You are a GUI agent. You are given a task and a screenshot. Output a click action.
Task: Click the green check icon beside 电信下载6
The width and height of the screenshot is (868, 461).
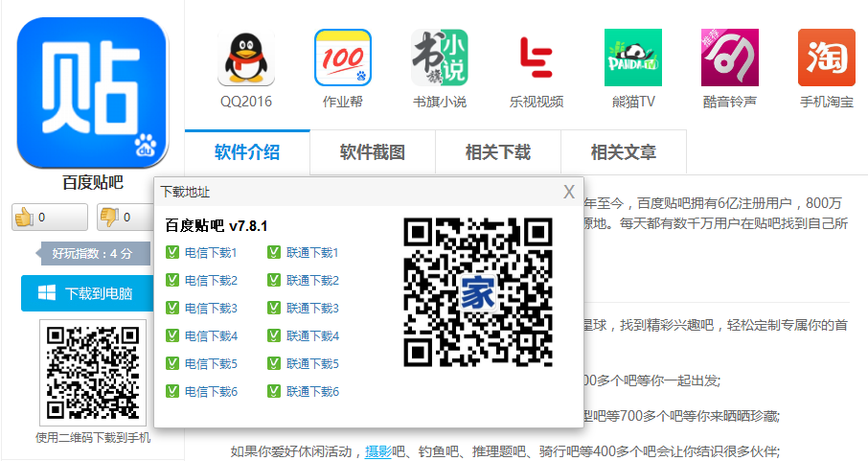[x=172, y=391]
